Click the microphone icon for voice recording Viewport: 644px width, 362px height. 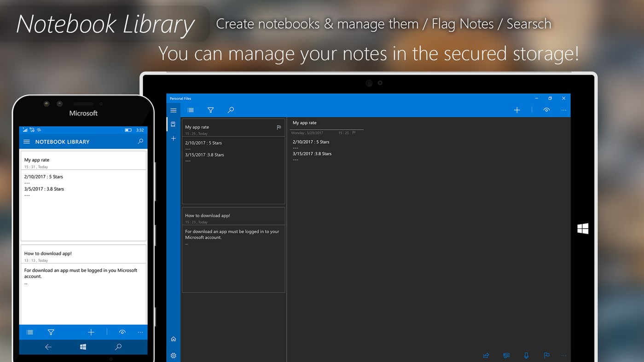(526, 355)
